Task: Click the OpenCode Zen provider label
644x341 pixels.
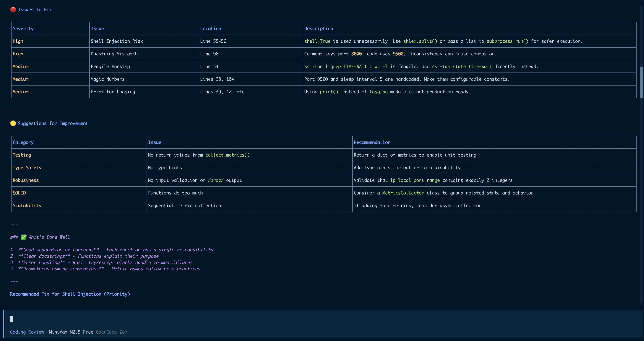Action: point(111,332)
